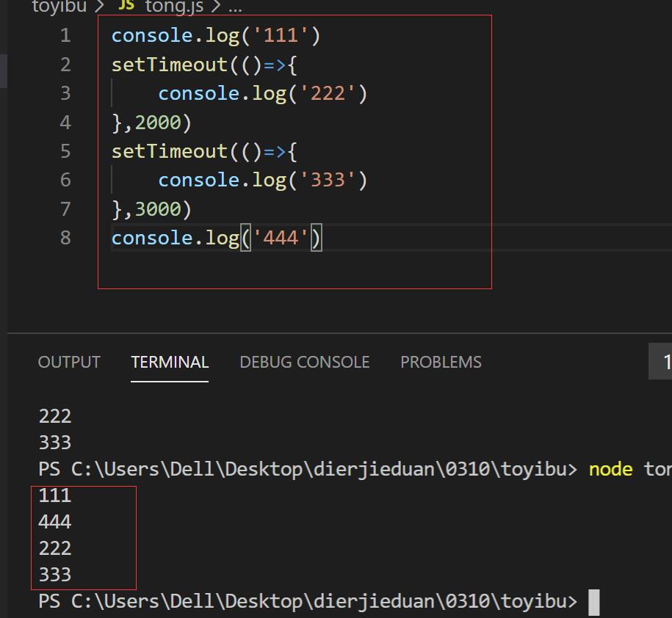The height and width of the screenshot is (618, 672).
Task: Click the console.log('222') statement
Action: point(263,93)
